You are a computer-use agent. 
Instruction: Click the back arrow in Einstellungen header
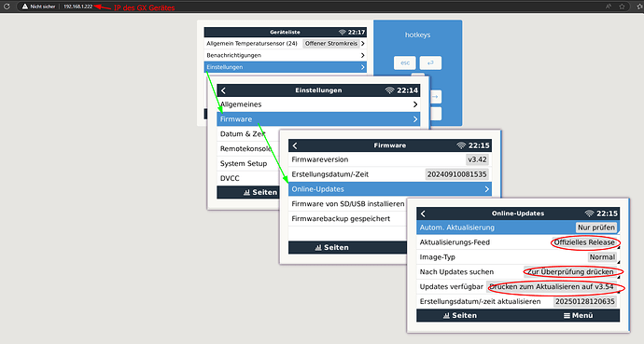(x=223, y=90)
